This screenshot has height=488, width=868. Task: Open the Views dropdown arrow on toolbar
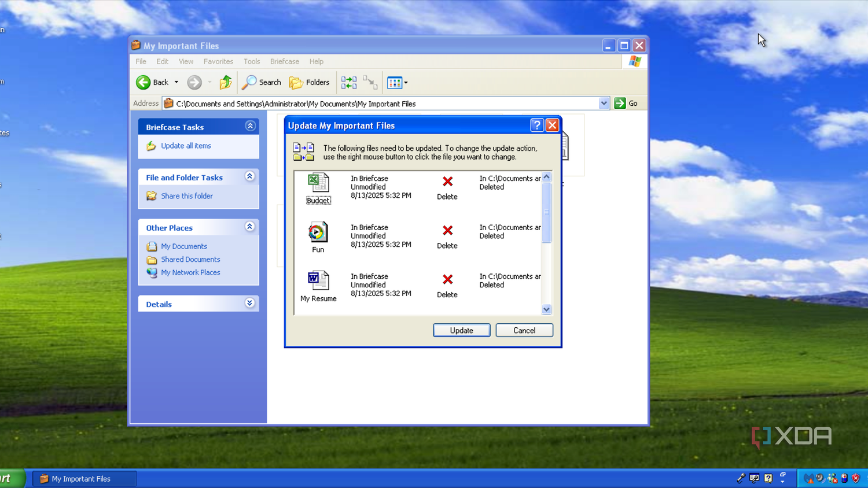coord(406,82)
